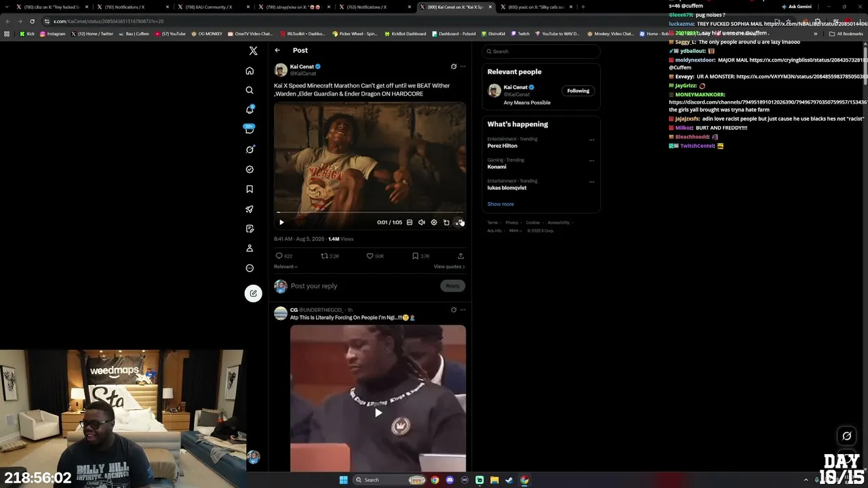Screen dimensions: 868x488
Task: Open the Perez Hilton trending topic
Action: point(502,146)
